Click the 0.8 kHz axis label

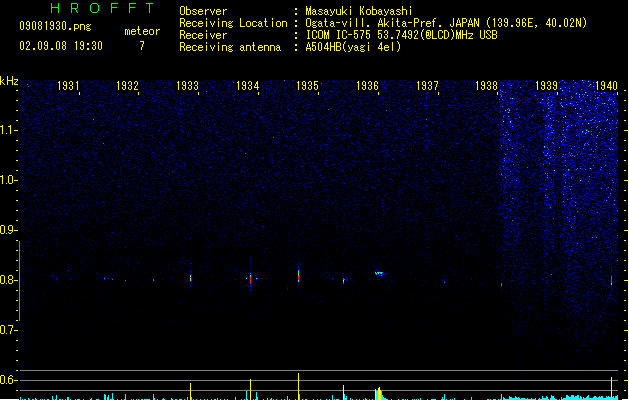8,280
